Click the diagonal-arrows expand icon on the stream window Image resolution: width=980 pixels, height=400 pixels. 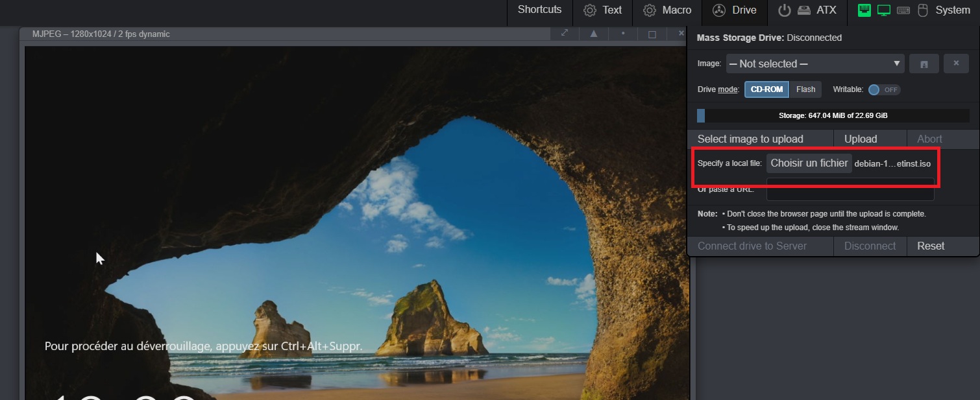pos(565,33)
